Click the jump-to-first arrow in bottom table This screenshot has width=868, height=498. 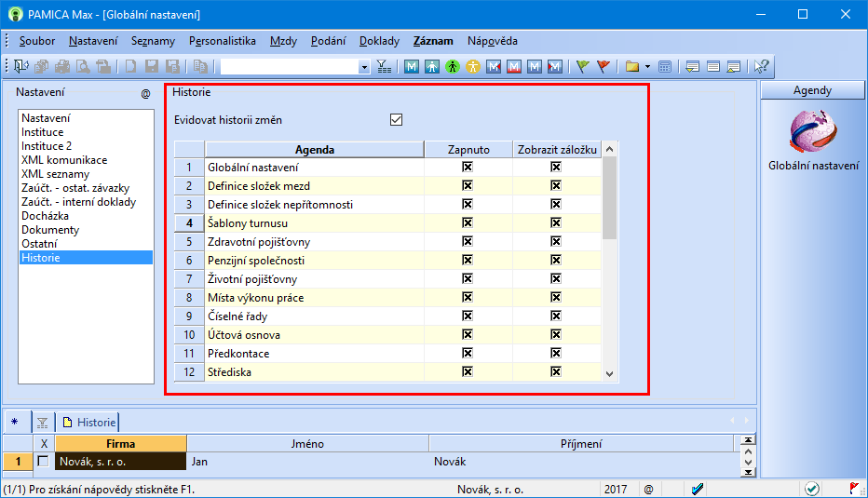(x=749, y=440)
